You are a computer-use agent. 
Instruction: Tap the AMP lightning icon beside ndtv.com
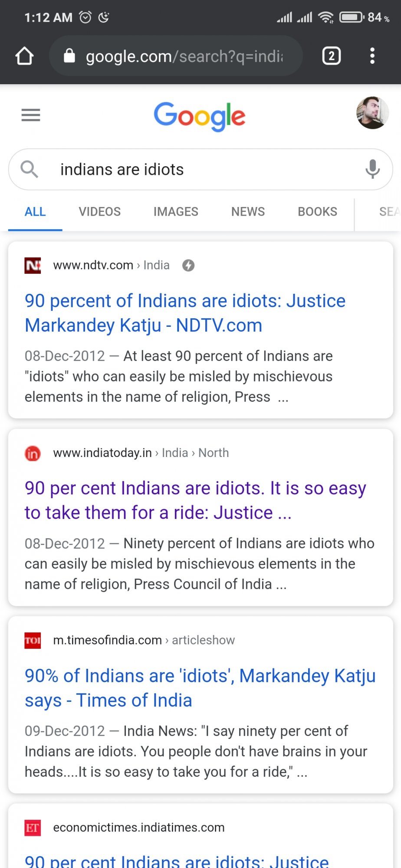pyautogui.click(x=188, y=265)
